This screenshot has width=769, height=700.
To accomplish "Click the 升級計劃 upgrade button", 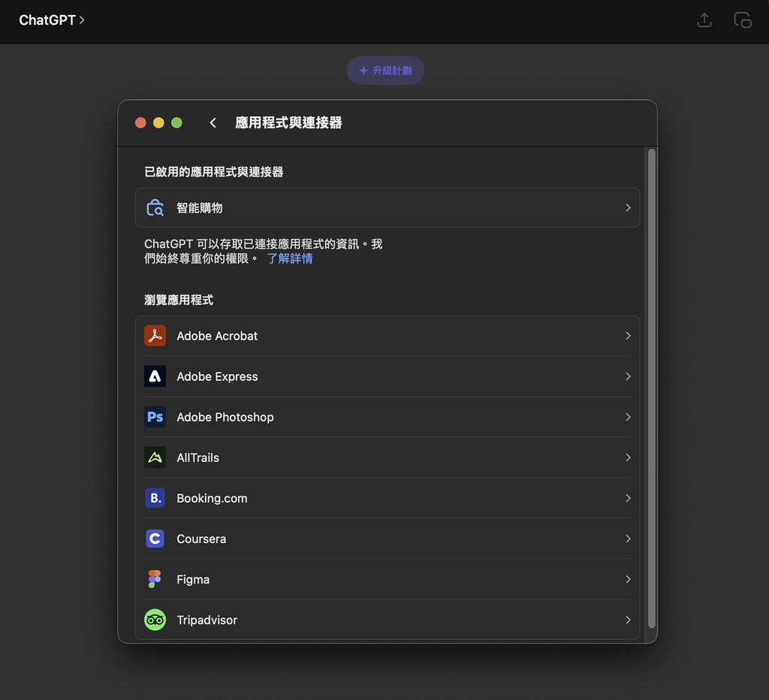I will pyautogui.click(x=385, y=71).
